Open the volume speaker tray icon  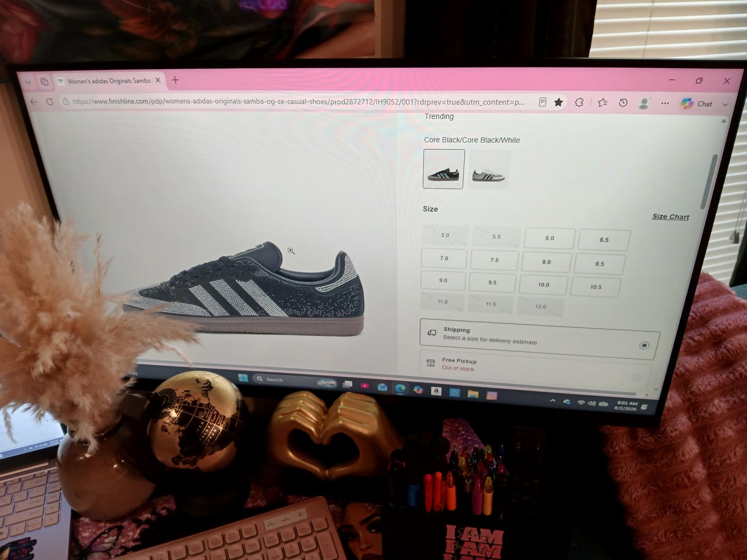(x=591, y=404)
